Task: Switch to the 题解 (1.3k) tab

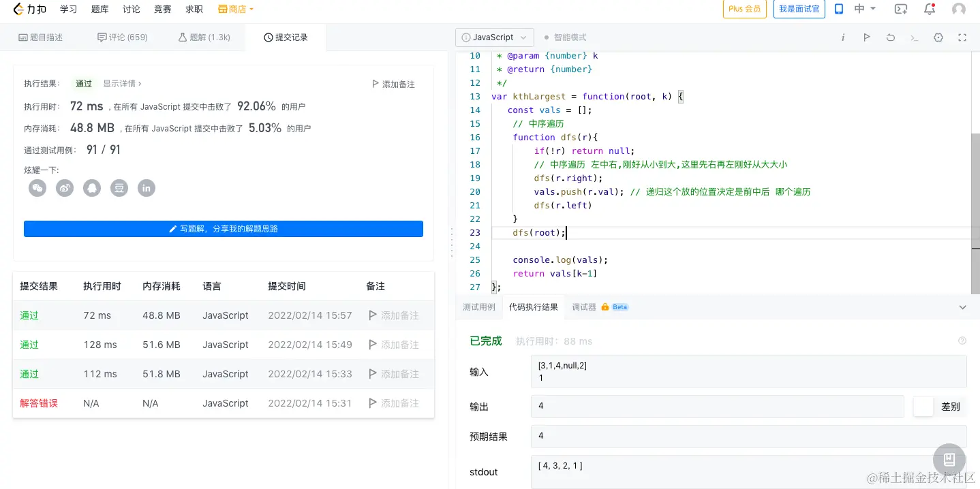Action: 204,37
